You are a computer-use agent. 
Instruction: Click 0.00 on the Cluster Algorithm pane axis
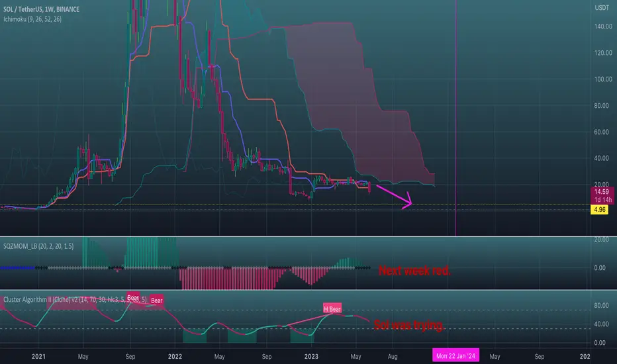click(x=600, y=343)
